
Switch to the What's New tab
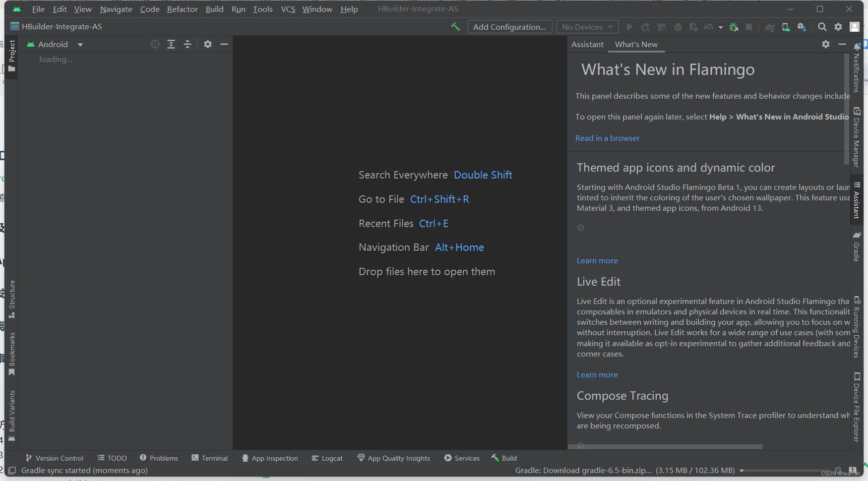(x=636, y=44)
